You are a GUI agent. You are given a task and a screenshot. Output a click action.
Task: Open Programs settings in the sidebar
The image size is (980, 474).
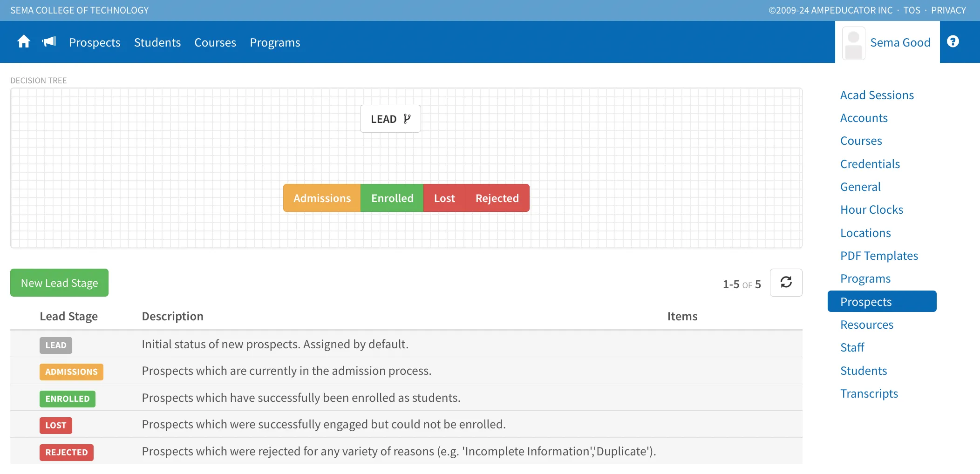[865, 278]
